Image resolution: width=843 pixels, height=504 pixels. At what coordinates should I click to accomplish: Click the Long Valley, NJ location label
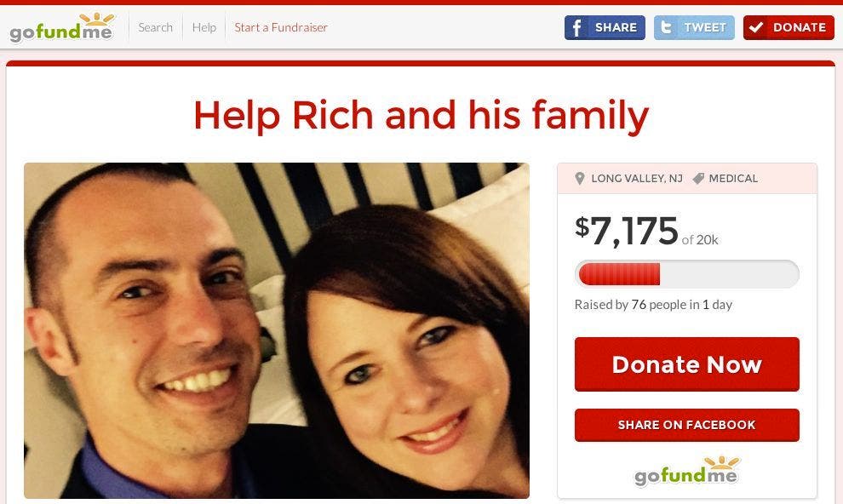(637, 179)
